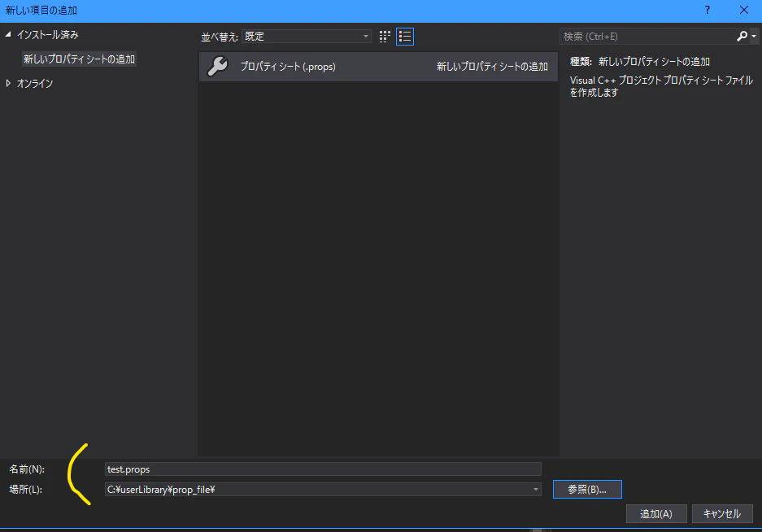Click the 追加(A) button

656,513
